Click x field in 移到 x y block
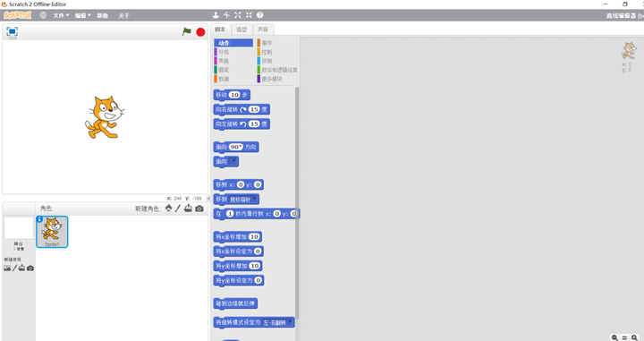644x341 pixels. [241, 185]
